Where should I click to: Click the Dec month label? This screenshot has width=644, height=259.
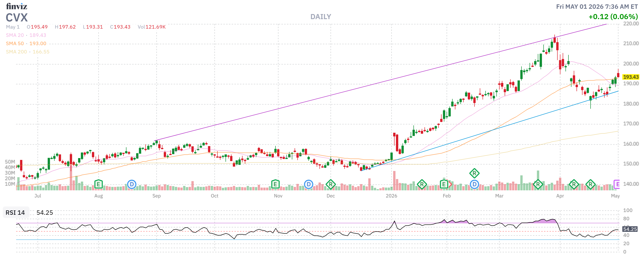click(331, 196)
